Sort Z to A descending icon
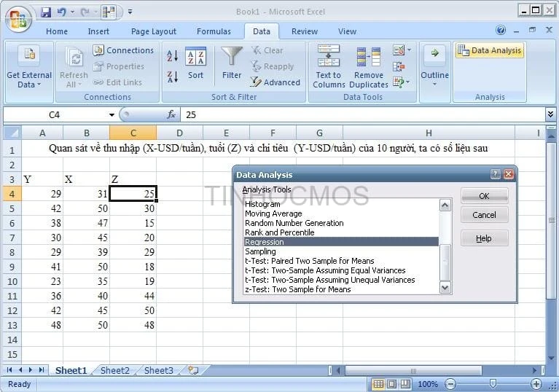 coord(173,77)
